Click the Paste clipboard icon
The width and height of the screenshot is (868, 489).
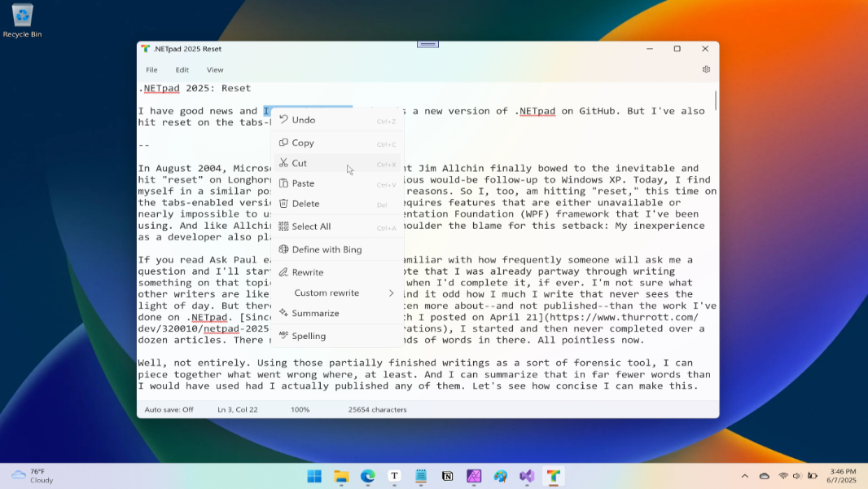[283, 183]
